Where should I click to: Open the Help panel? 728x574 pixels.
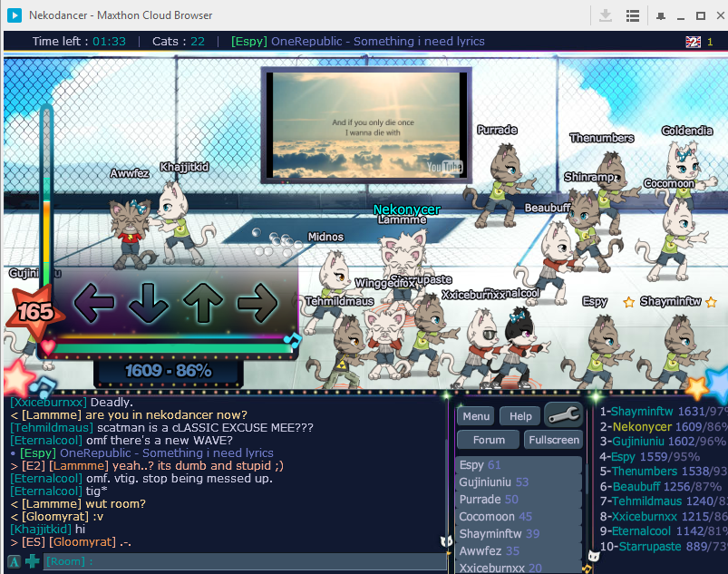[x=519, y=415]
